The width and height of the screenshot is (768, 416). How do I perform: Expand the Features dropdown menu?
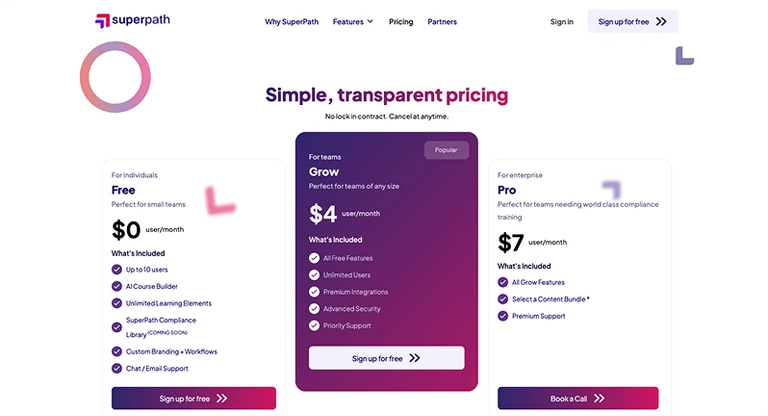click(x=352, y=21)
